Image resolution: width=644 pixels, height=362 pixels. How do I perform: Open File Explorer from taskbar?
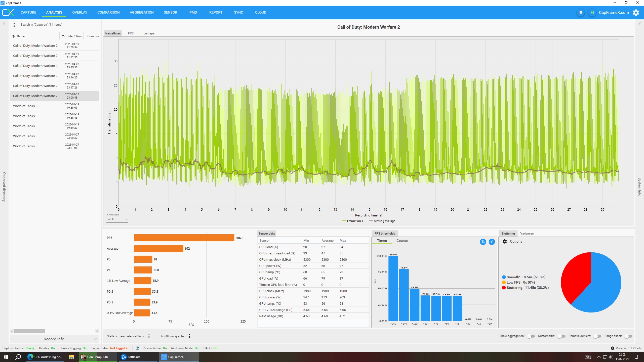pos(71,357)
